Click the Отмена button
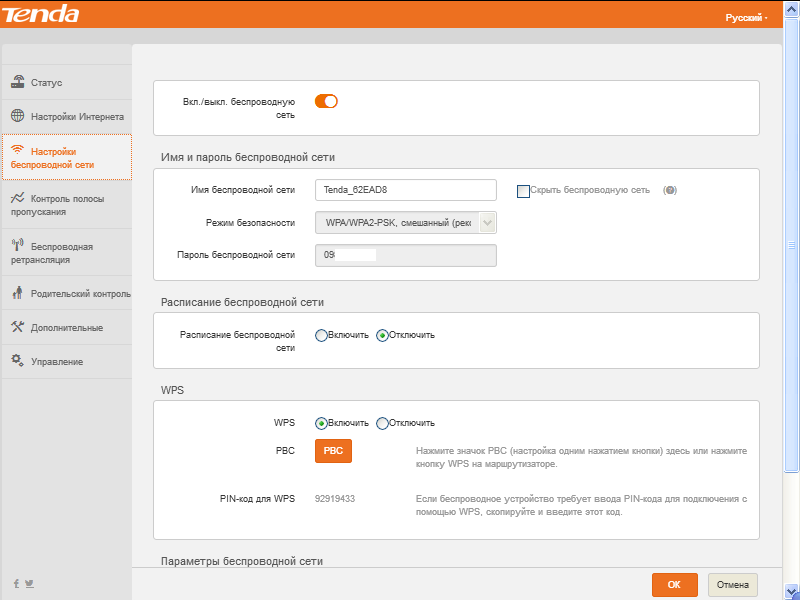 tap(732, 585)
